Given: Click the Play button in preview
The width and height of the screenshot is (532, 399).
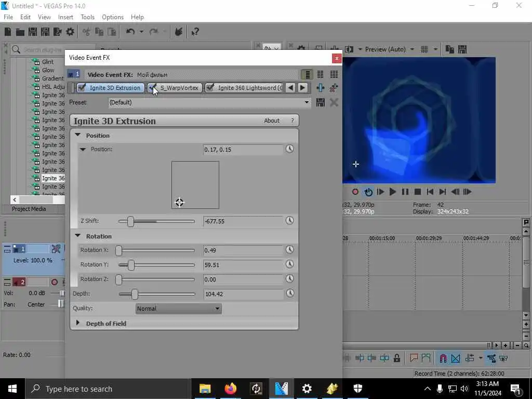Looking at the screenshot, I should 393,192.
